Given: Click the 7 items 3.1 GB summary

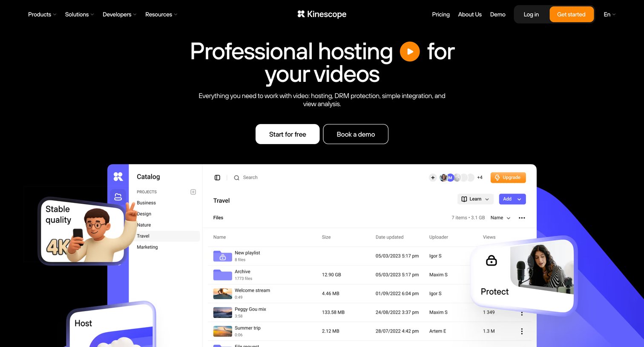Looking at the screenshot, I should tap(468, 218).
